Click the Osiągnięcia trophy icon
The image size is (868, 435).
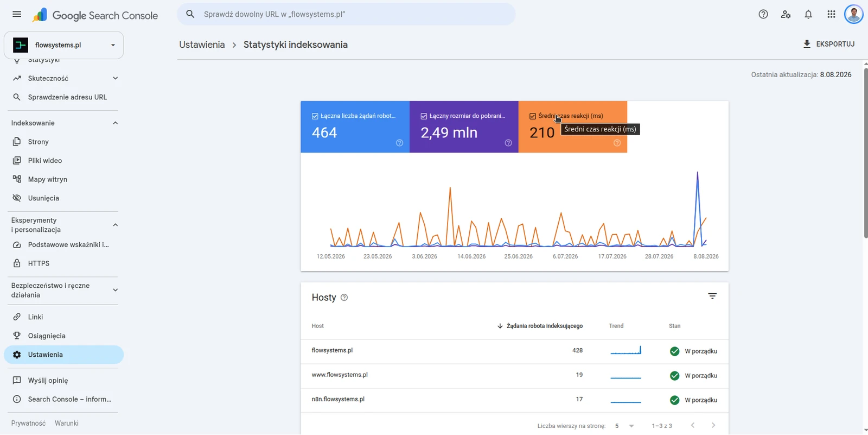[17, 336]
